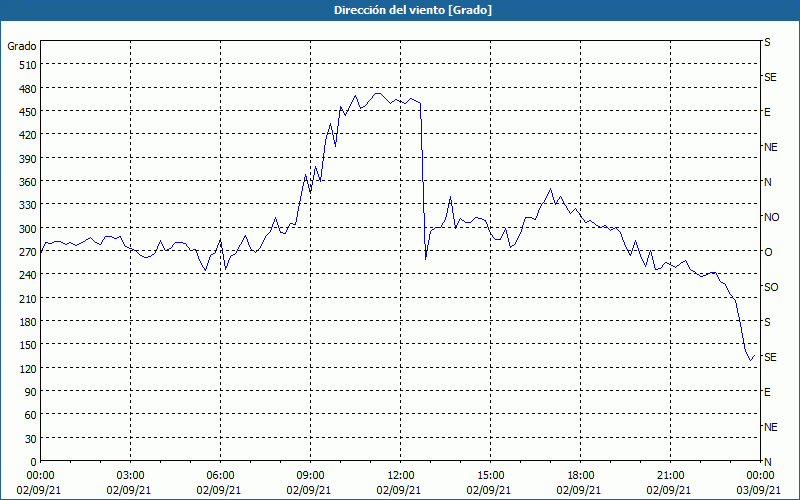Click the 210 degree tick label
The image size is (800, 500).
pos(28,298)
